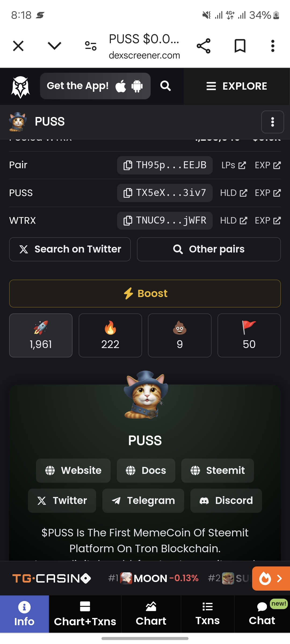Image resolution: width=290 pixels, height=644 pixels.
Task: Copy the Pair address TH95p...EEJB
Action: pos(165,165)
